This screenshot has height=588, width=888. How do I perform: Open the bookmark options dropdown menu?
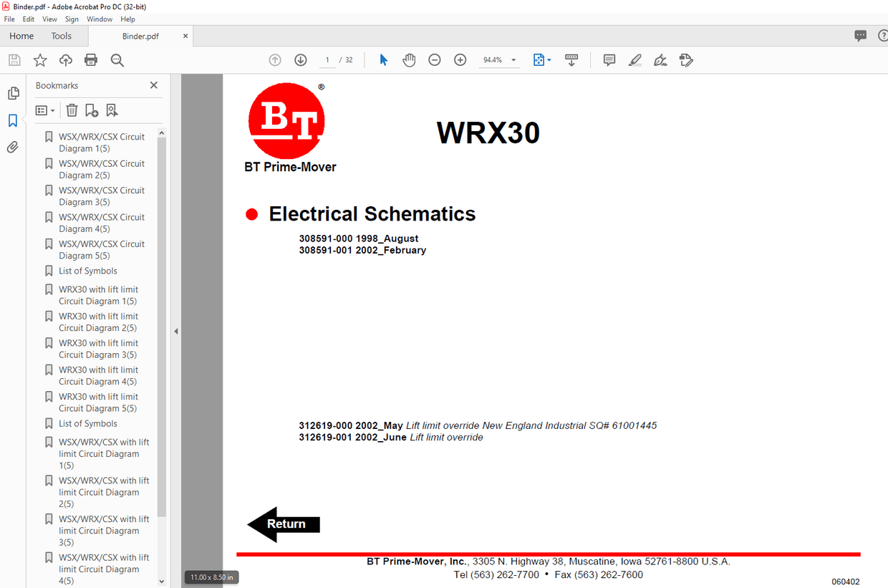coord(44,110)
